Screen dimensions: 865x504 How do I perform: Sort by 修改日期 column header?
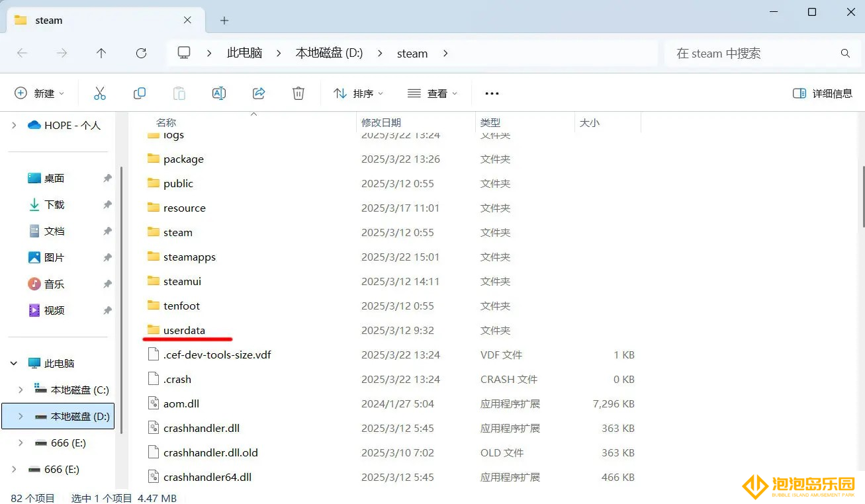tap(381, 122)
